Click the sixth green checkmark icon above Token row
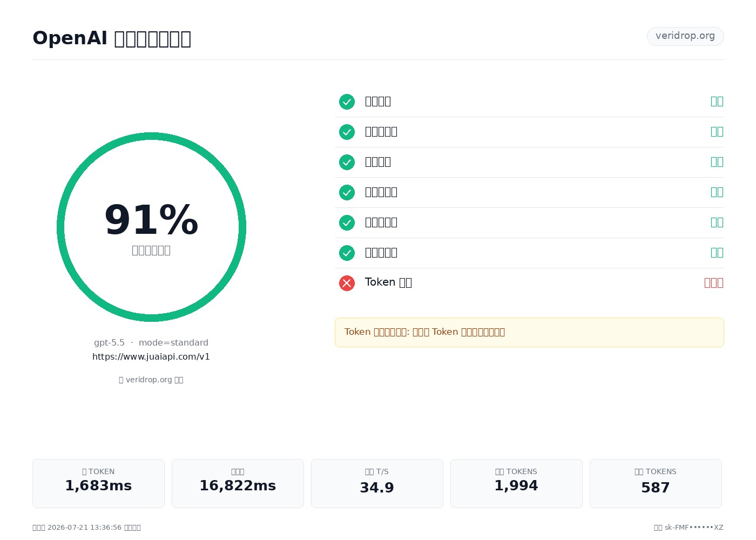This screenshot has width=756, height=540. [x=347, y=253]
